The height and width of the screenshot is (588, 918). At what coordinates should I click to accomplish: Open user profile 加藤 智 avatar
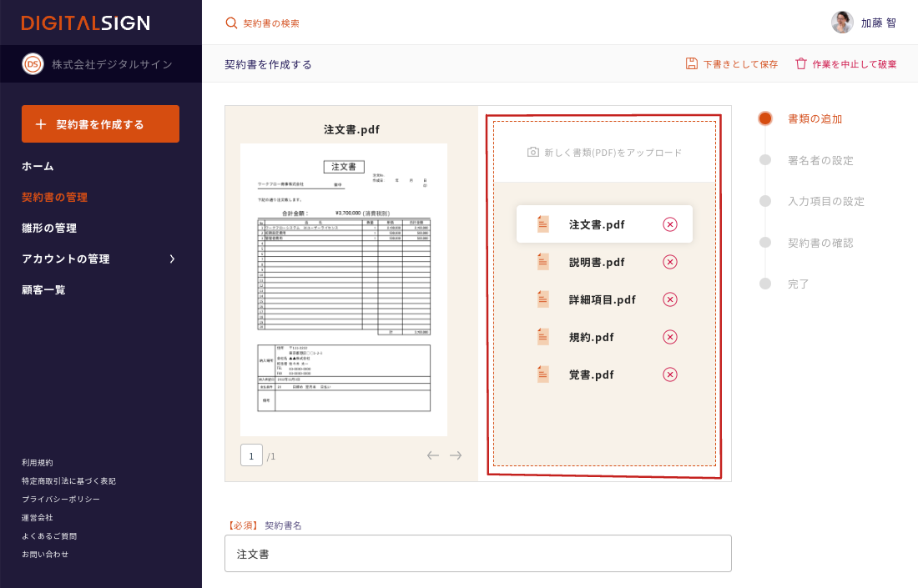pos(842,23)
